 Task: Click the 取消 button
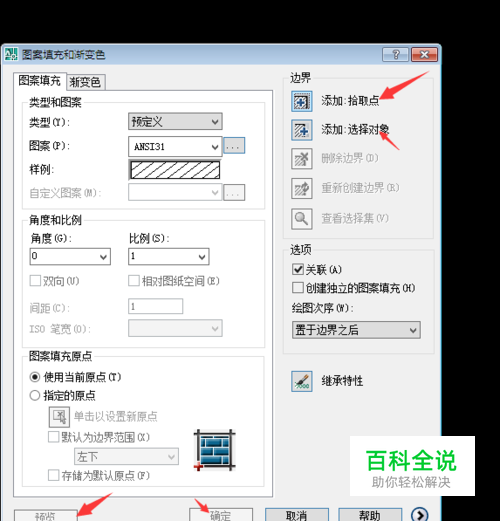click(297, 515)
